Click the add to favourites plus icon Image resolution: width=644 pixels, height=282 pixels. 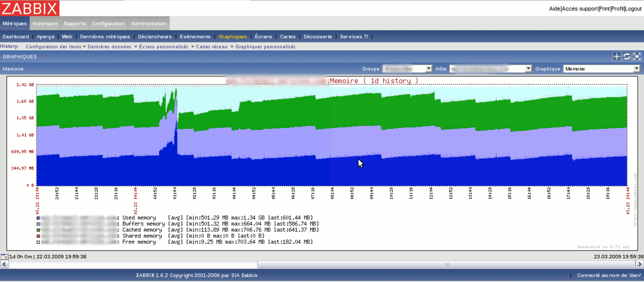[617, 56]
